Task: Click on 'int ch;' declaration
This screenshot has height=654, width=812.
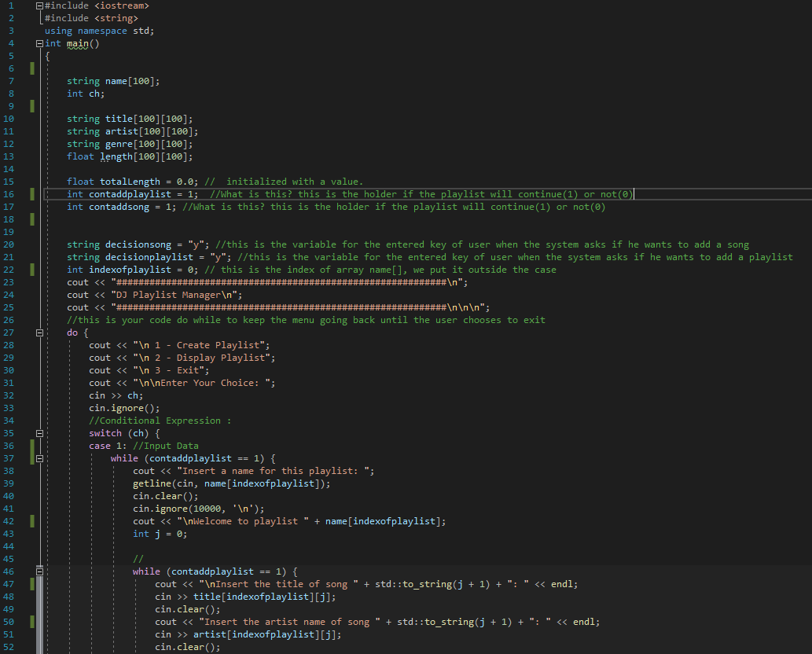Action: click(x=86, y=94)
